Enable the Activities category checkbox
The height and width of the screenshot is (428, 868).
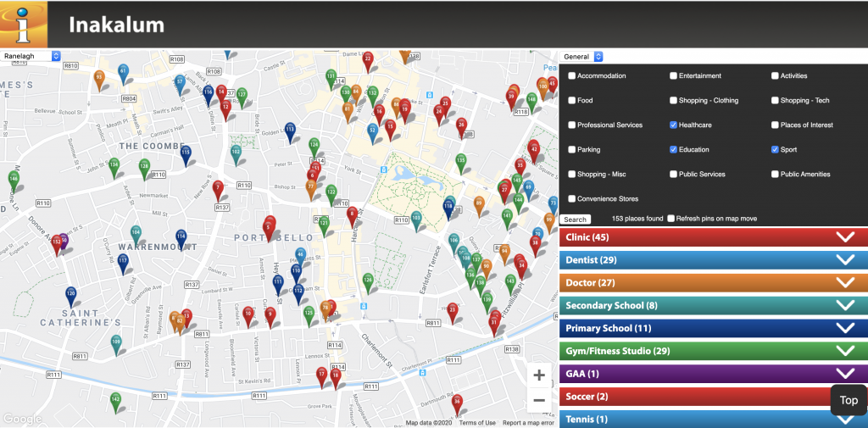[775, 76]
